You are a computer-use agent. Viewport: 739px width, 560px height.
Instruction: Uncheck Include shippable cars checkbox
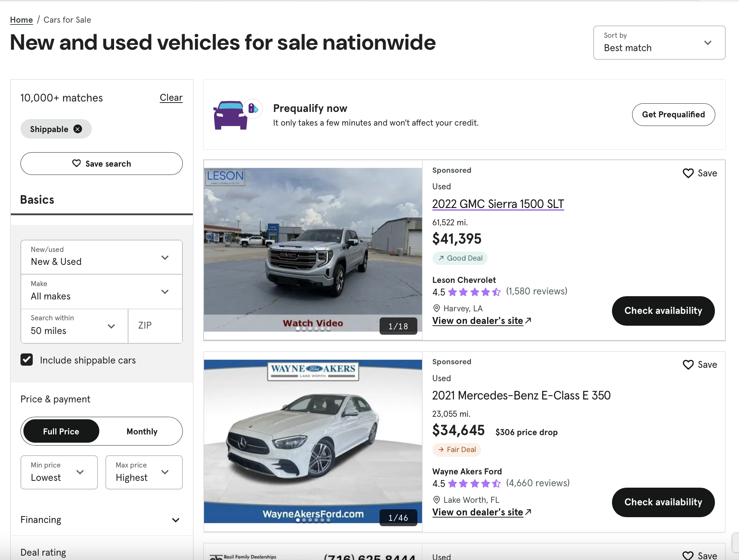tap(27, 360)
